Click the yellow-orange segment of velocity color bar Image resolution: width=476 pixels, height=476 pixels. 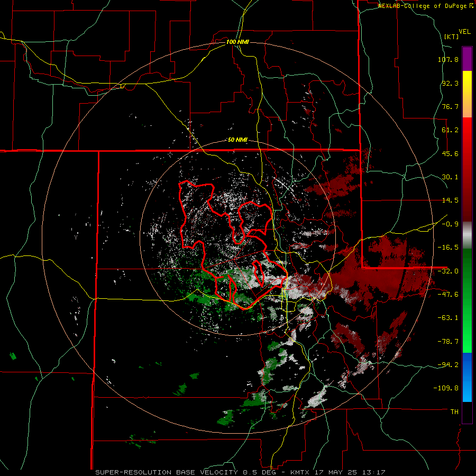click(x=467, y=94)
